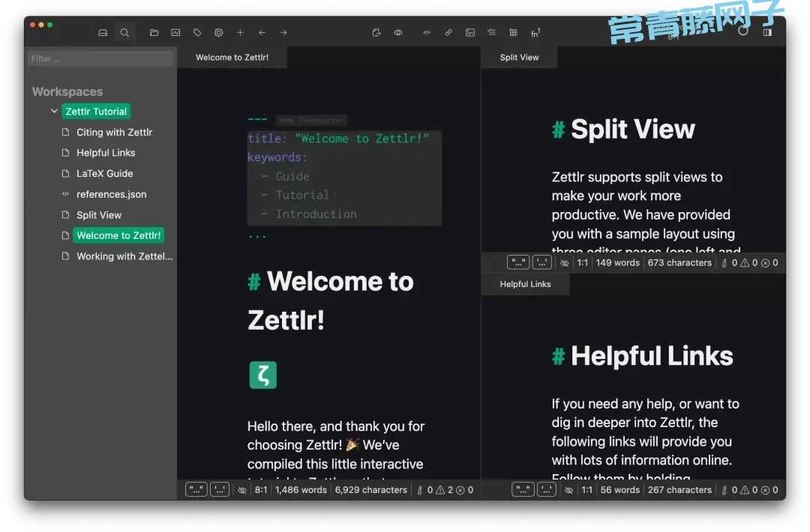This screenshot has width=810, height=532.
Task: Go back with the left arrow icon
Action: (x=262, y=32)
